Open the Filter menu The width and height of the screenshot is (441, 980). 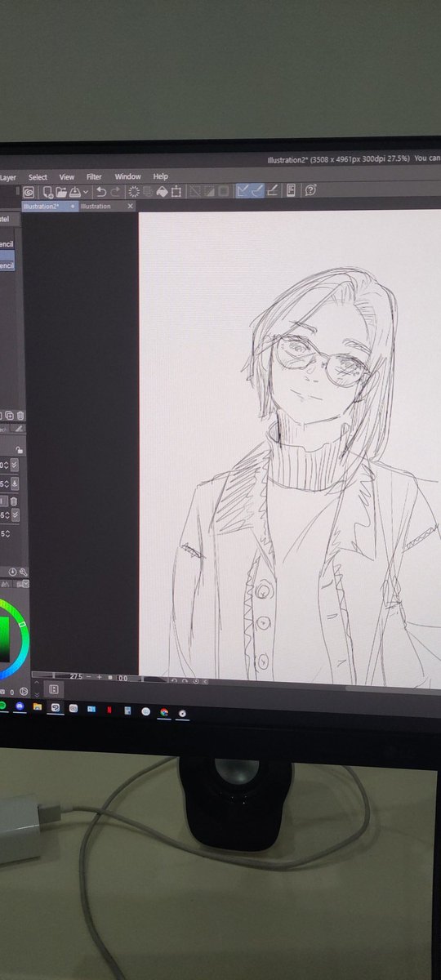94,176
